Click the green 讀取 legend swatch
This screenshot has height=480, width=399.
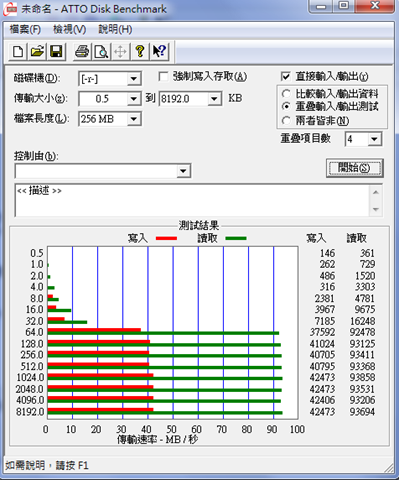point(236,238)
